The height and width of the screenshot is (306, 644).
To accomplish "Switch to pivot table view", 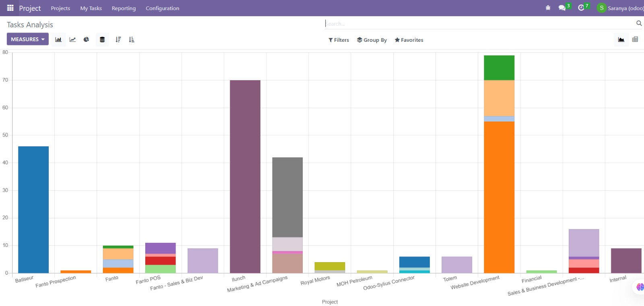I will pyautogui.click(x=635, y=39).
